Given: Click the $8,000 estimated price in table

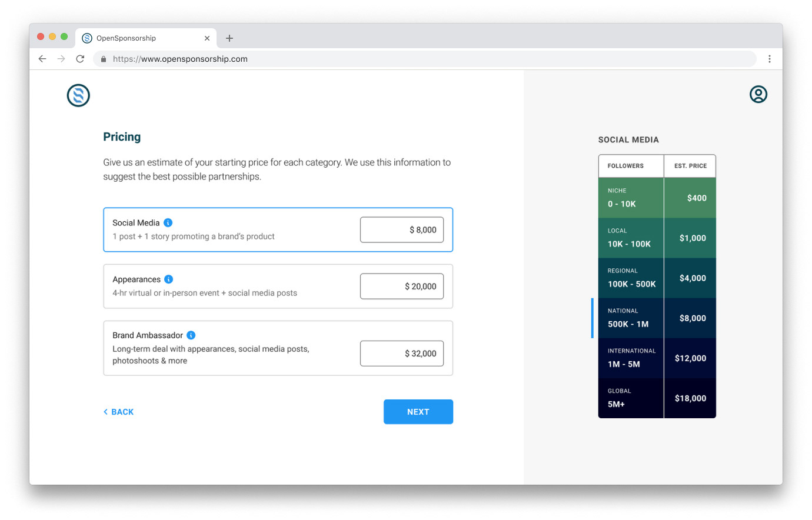Looking at the screenshot, I should tap(693, 318).
